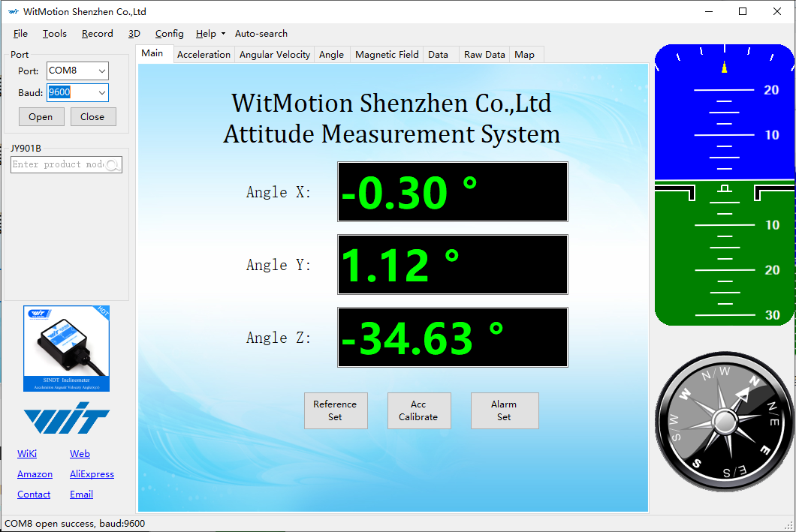Minimize the WitMotion window
This screenshot has height=532, width=796.
(709, 12)
